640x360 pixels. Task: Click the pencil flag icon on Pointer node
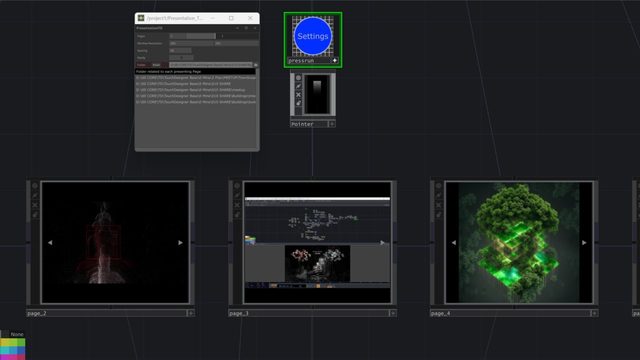[298, 86]
